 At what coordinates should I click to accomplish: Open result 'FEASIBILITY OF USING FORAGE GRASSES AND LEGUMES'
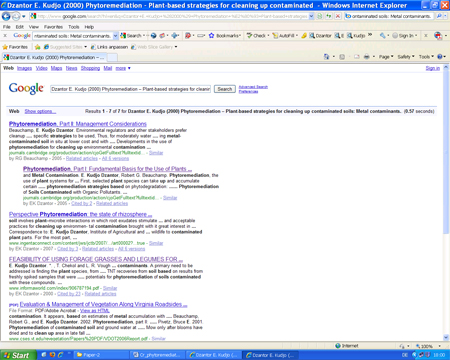96,259
